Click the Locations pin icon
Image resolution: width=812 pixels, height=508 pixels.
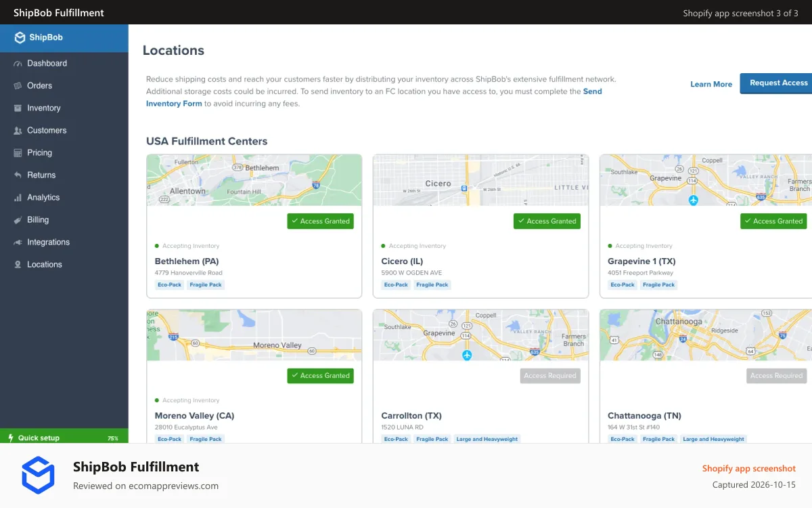tap(18, 265)
